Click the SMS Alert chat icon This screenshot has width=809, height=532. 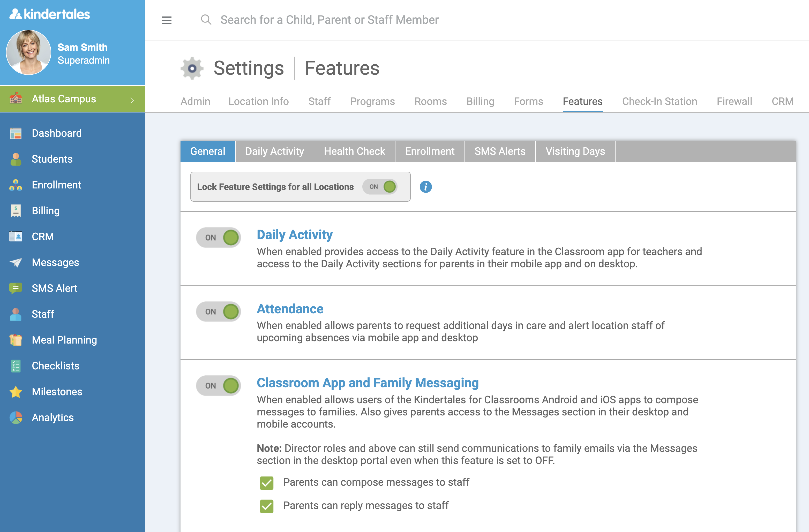tap(16, 288)
